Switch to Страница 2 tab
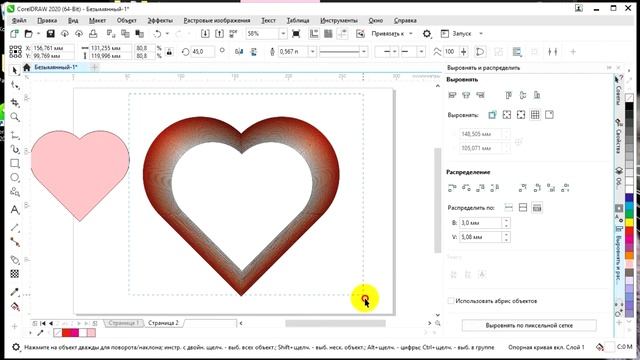The width and height of the screenshot is (640, 360). tap(163, 323)
